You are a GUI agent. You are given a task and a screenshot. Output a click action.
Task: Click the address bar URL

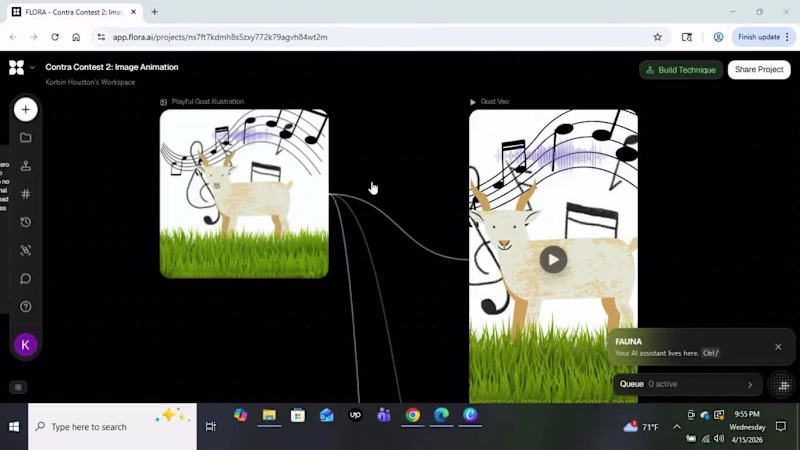point(220,37)
